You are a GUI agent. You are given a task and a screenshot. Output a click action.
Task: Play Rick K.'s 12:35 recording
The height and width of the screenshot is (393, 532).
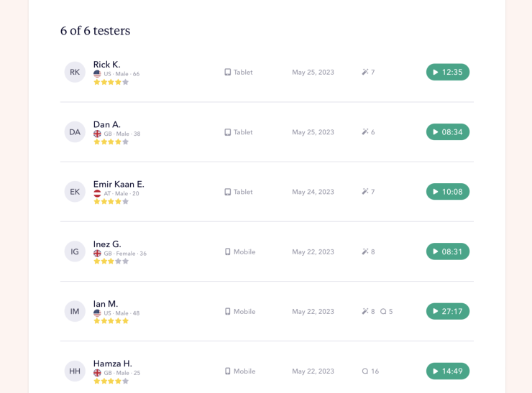tap(447, 72)
